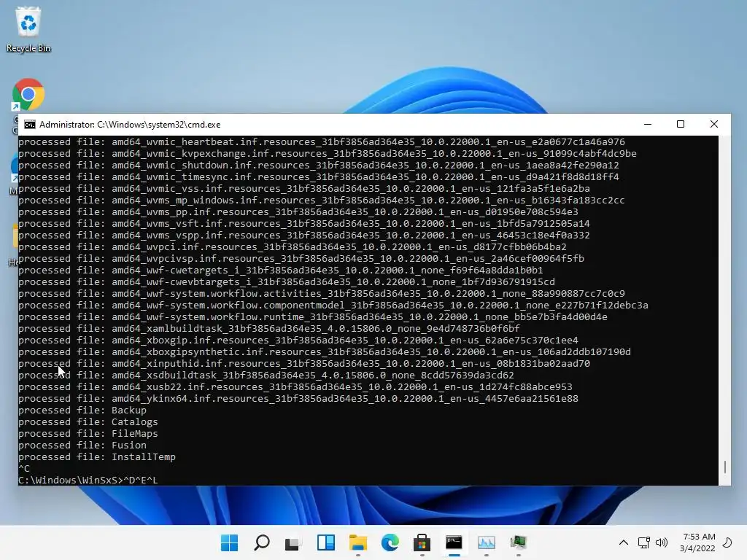This screenshot has height=560, width=747.
Task: Click the '^C' line in the console
Action: click(24, 469)
